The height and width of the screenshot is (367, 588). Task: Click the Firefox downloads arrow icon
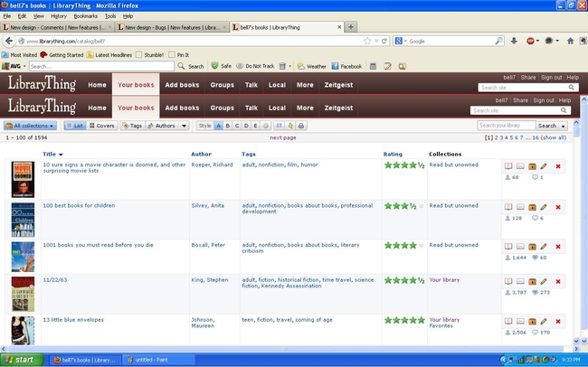point(514,41)
